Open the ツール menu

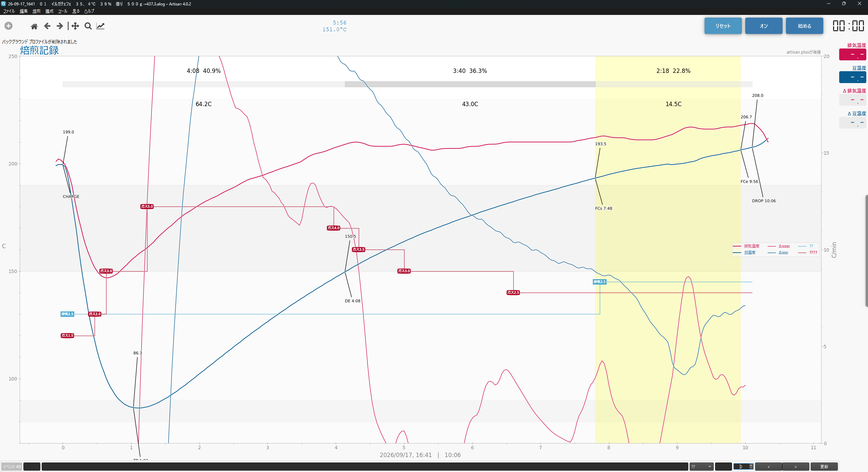(x=63, y=11)
